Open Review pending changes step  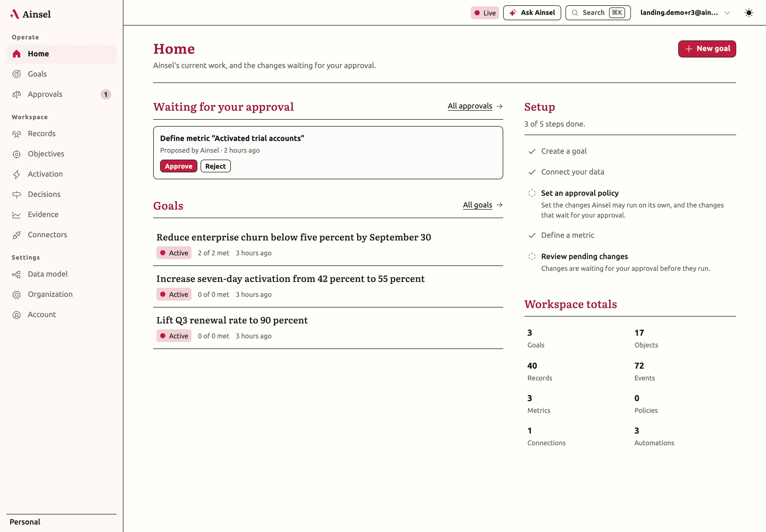pos(584,257)
